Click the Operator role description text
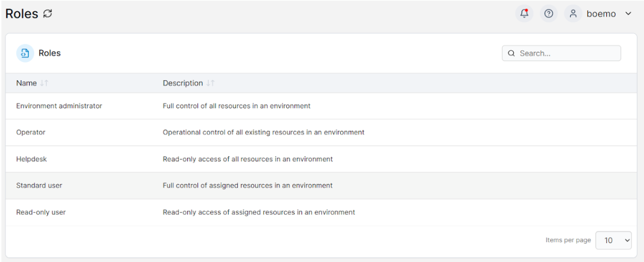 (264, 133)
